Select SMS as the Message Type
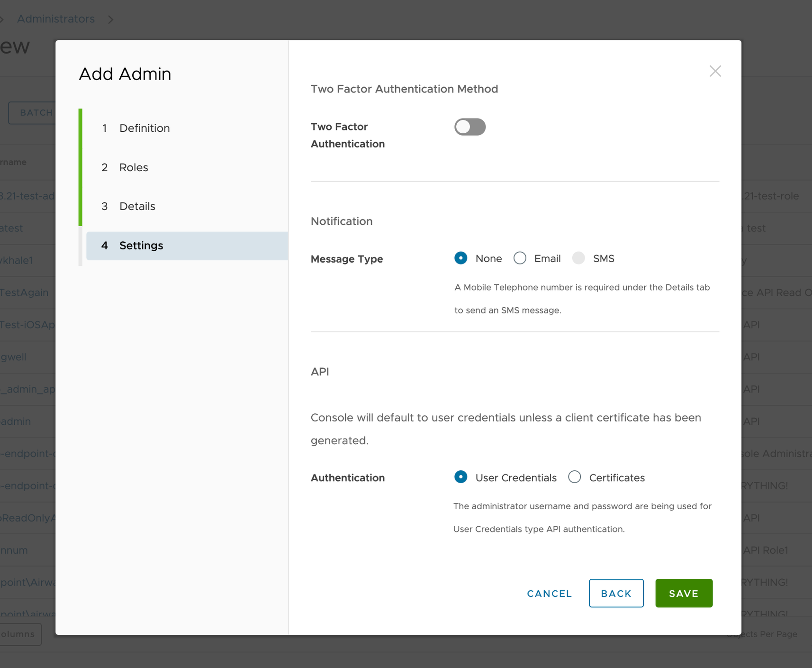The image size is (812, 668). point(578,258)
